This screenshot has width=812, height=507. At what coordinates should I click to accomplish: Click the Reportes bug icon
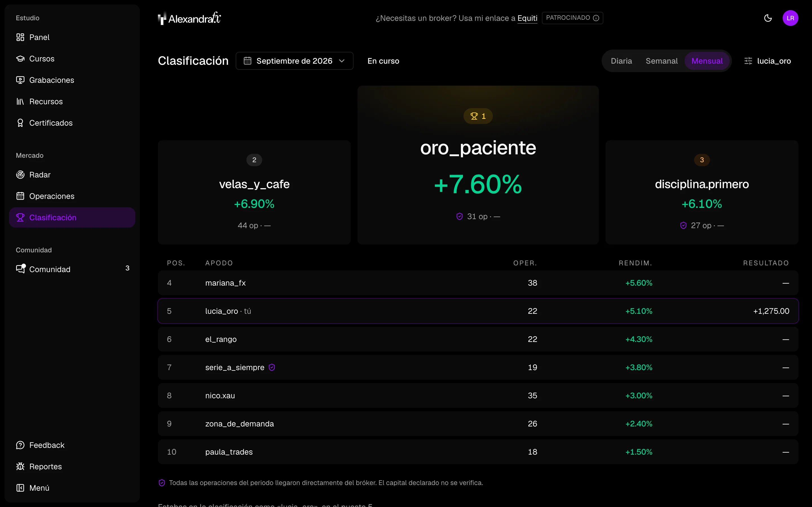pyautogui.click(x=21, y=466)
